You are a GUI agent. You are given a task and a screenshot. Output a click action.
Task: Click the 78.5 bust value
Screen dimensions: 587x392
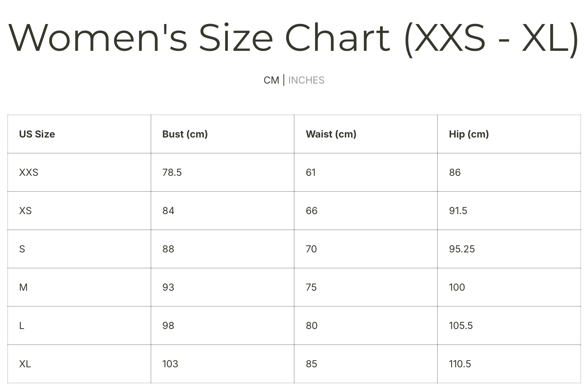pos(172,172)
